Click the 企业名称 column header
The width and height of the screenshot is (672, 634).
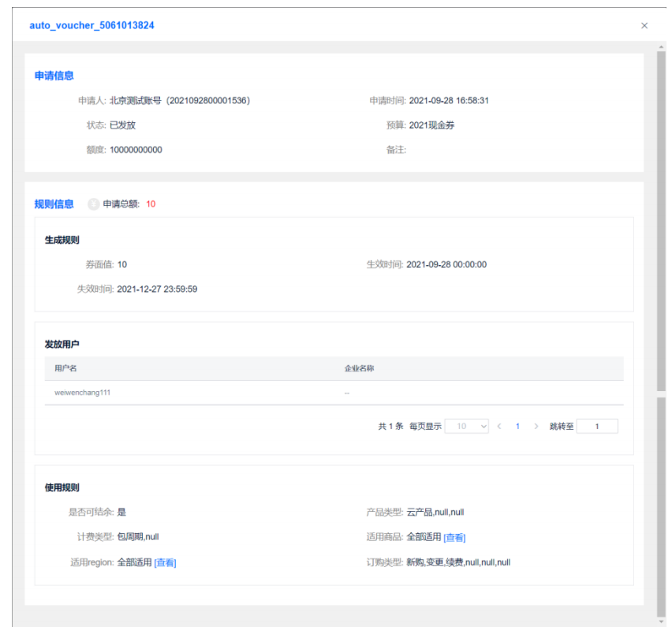(359, 368)
